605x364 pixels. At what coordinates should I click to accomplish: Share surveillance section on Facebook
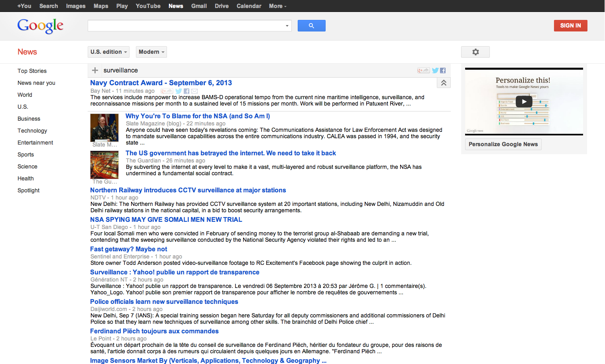point(443,70)
